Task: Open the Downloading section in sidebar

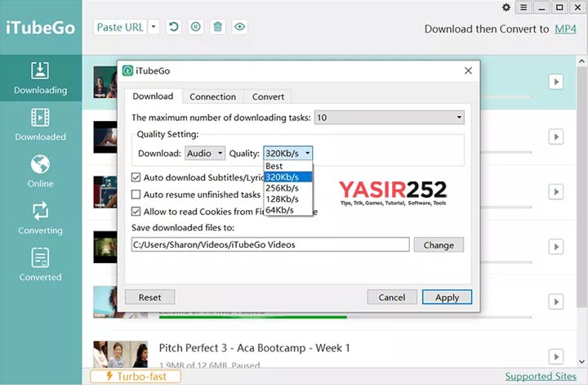Action: point(41,78)
